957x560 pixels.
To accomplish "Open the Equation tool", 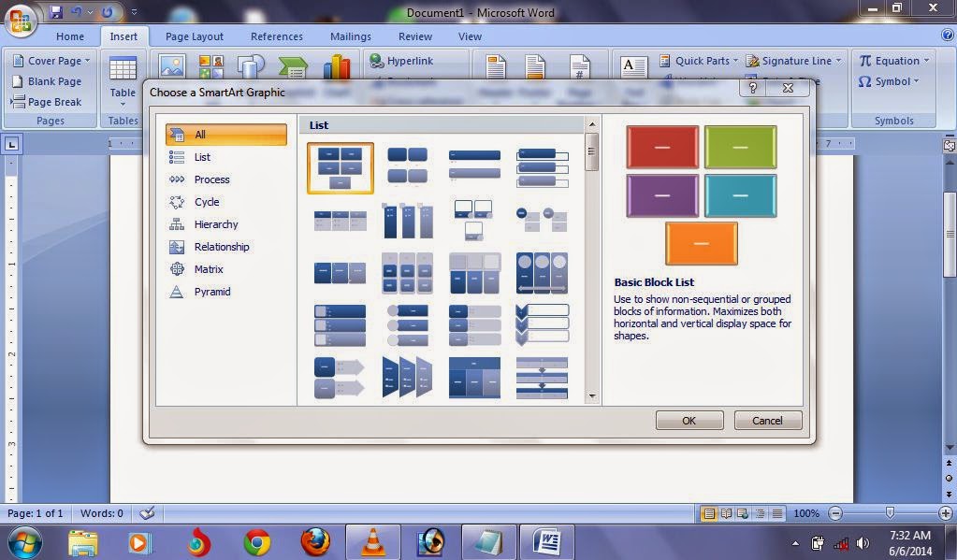I will [890, 60].
